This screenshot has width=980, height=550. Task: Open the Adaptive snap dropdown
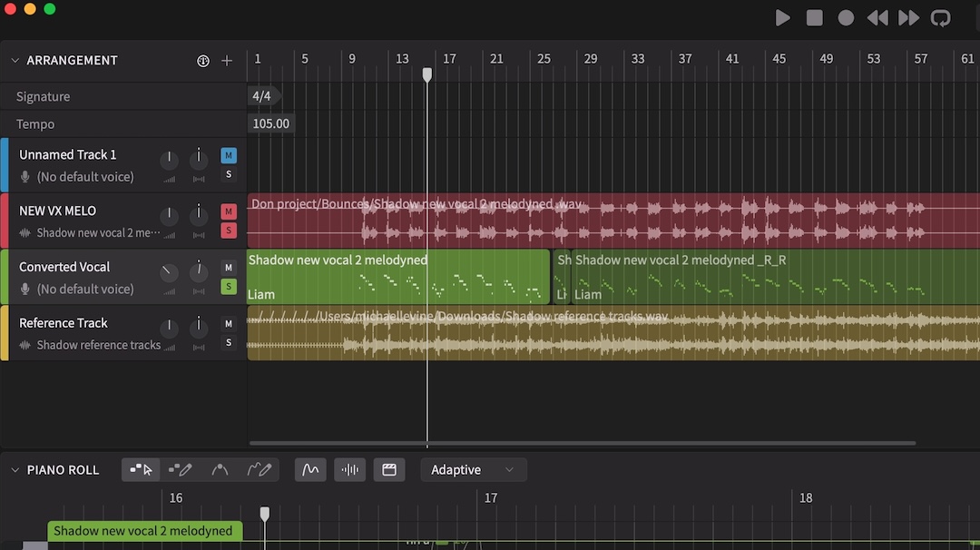pyautogui.click(x=473, y=469)
